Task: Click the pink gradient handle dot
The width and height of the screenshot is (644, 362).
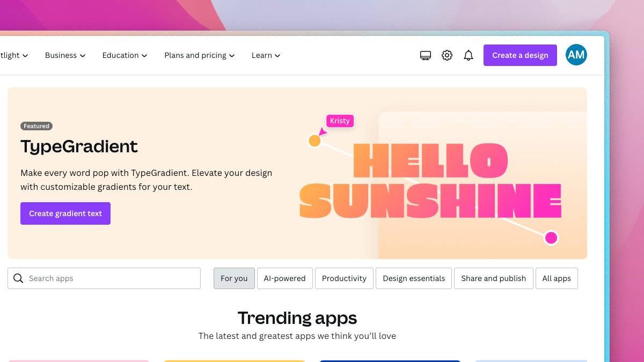Action: pyautogui.click(x=551, y=238)
